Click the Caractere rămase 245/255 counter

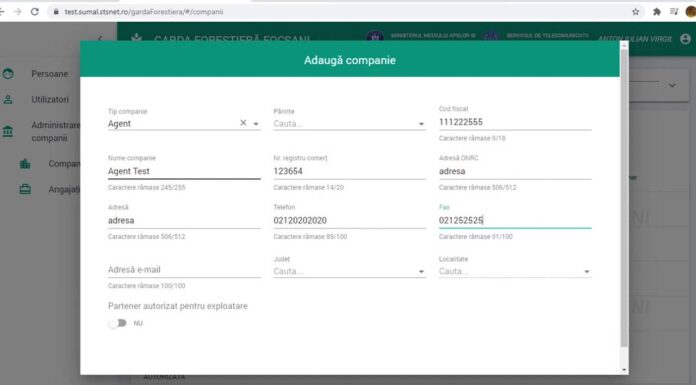[x=146, y=187]
